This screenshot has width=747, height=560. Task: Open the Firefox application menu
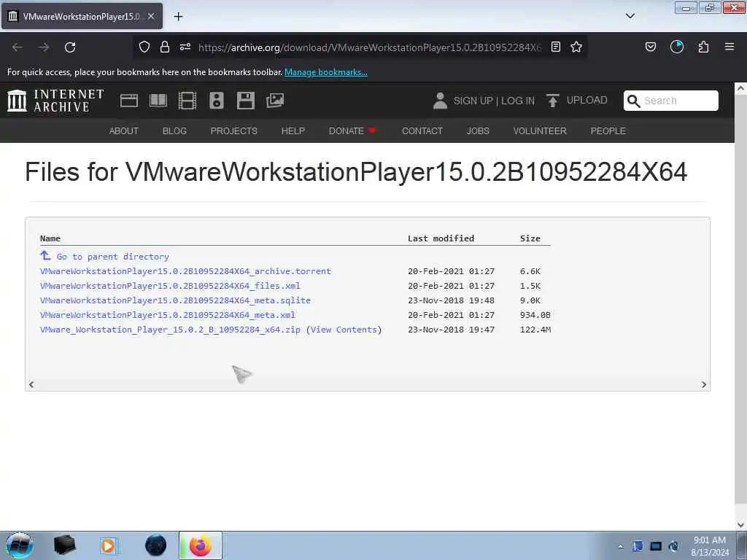point(729,47)
